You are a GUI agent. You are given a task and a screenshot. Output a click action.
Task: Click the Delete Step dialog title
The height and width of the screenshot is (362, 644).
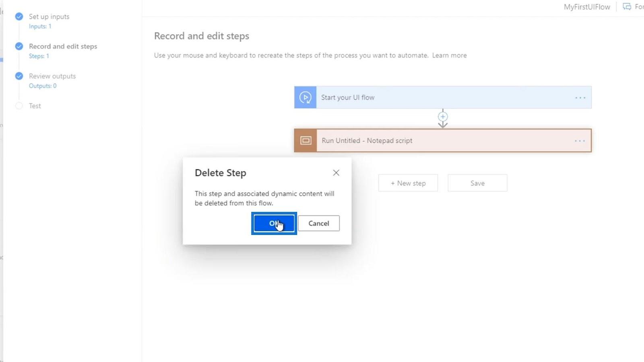221,173
